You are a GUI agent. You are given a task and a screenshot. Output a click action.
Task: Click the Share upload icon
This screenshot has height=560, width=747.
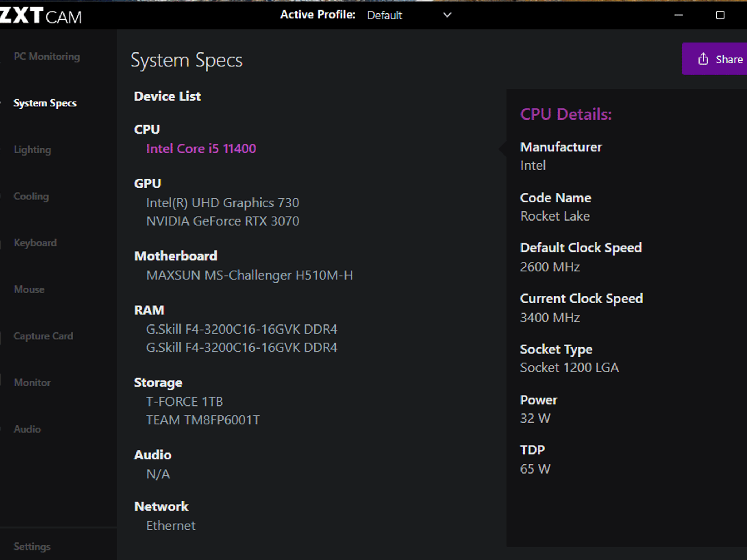[703, 59]
